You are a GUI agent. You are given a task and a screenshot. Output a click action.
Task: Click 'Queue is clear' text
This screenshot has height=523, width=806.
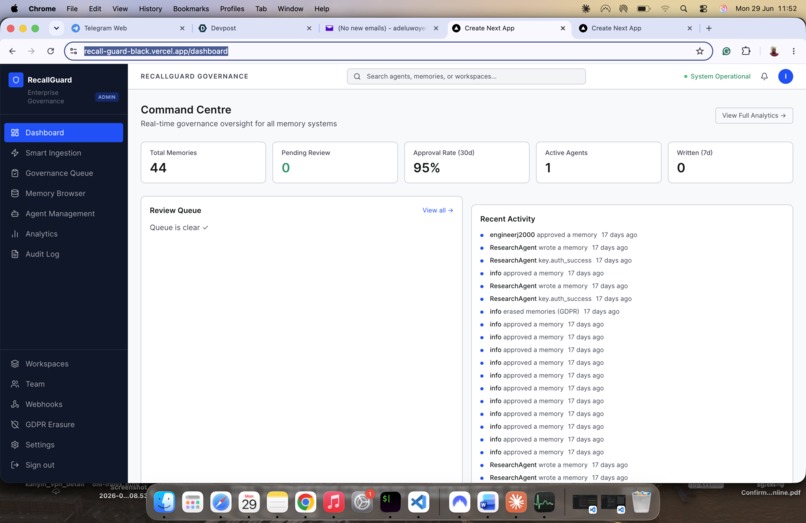tap(179, 227)
